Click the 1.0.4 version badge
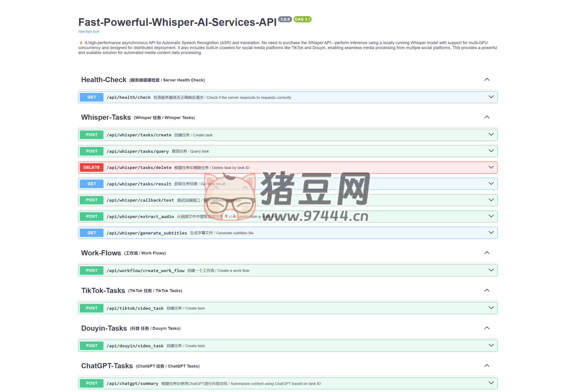 (x=285, y=19)
